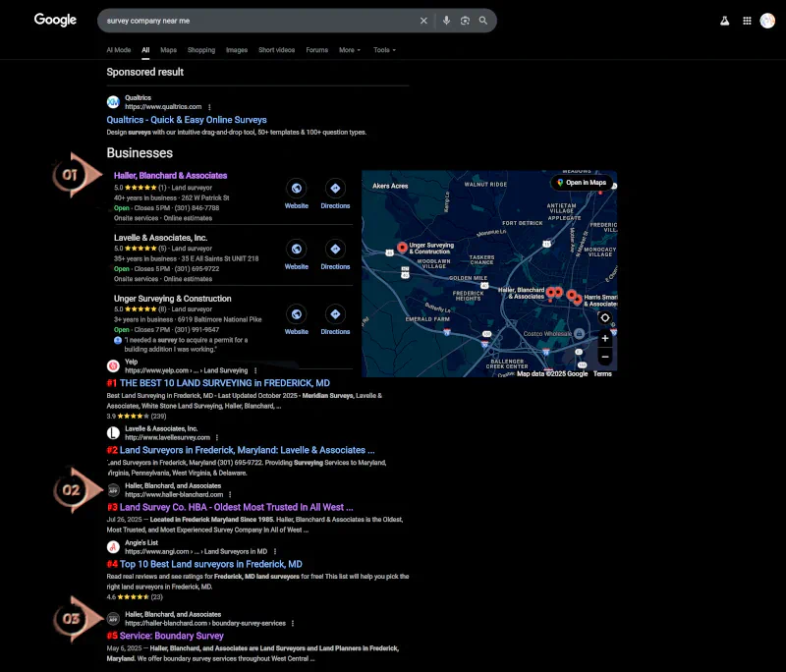Click the Open in Maps button
Image resolution: width=786 pixels, height=672 pixels.
(x=582, y=183)
